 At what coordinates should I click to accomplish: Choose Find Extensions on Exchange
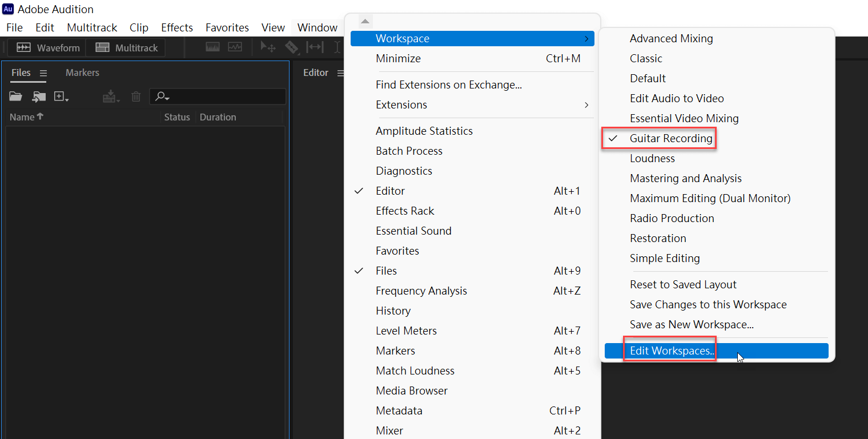coord(472,85)
